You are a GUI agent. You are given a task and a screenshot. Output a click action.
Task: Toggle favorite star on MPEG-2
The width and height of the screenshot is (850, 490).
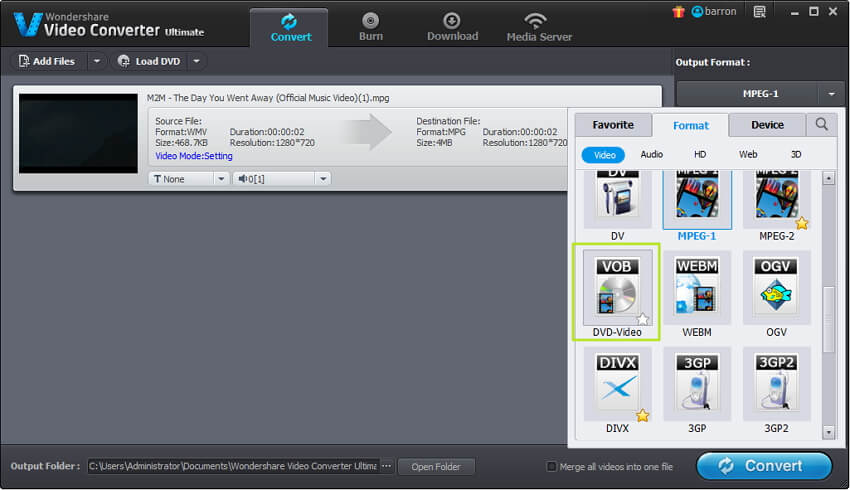pyautogui.click(x=802, y=223)
